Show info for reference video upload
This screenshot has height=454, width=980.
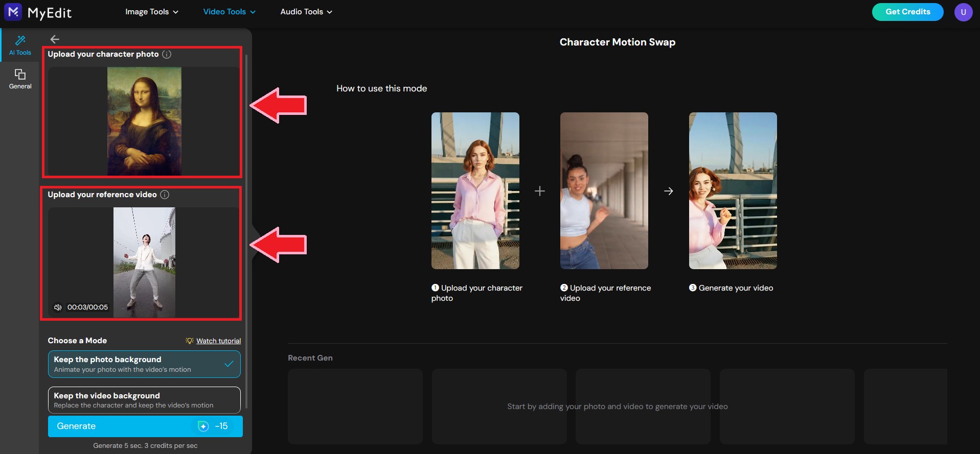[165, 195]
